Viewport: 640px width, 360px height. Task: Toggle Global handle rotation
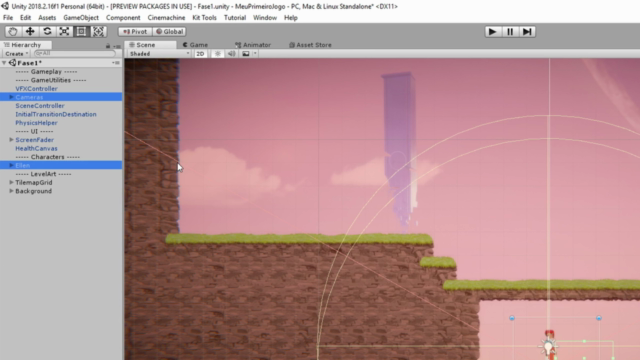coord(169,31)
